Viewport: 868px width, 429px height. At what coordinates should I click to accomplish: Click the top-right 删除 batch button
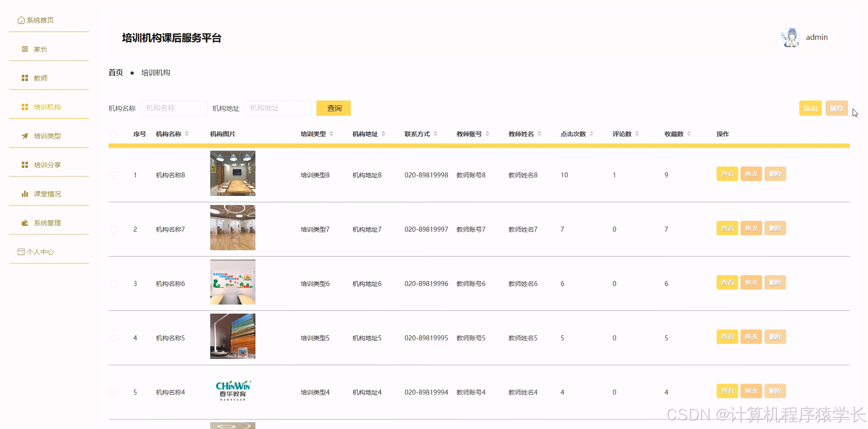coord(837,108)
